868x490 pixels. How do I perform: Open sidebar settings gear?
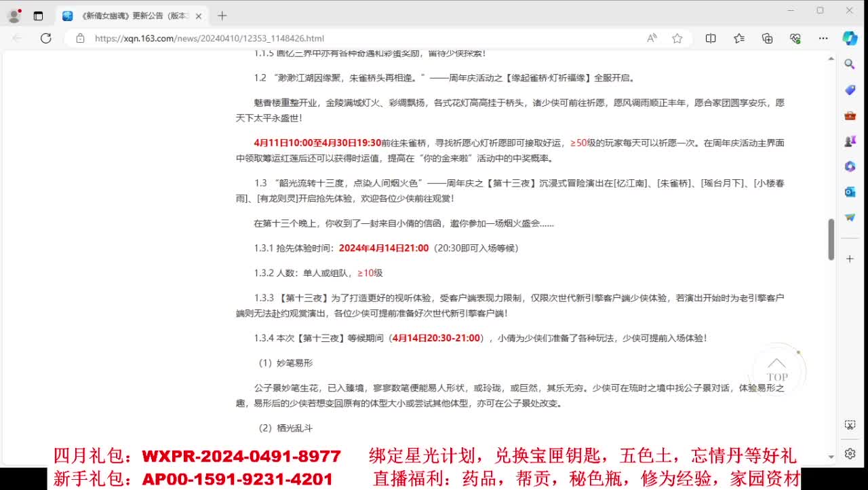850,453
